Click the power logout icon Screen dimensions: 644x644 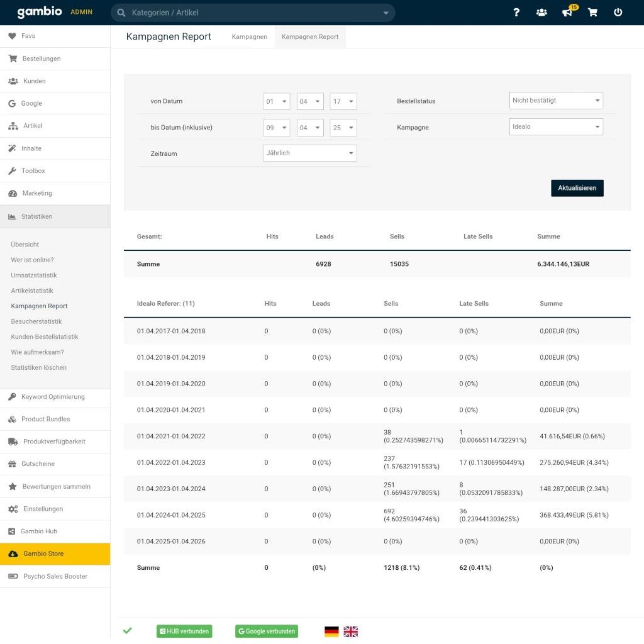(618, 13)
